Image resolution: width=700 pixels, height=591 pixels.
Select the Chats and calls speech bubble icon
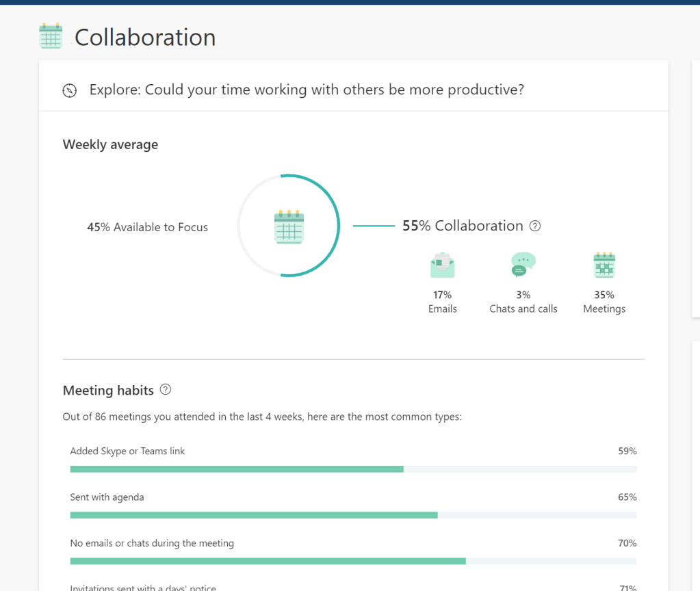point(523,264)
